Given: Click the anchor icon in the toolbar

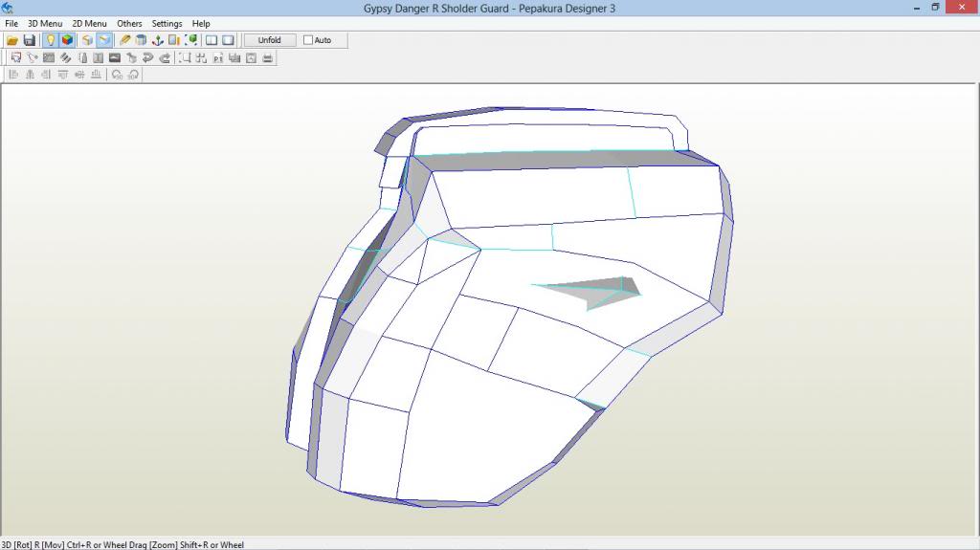Looking at the screenshot, I should click(x=158, y=40).
